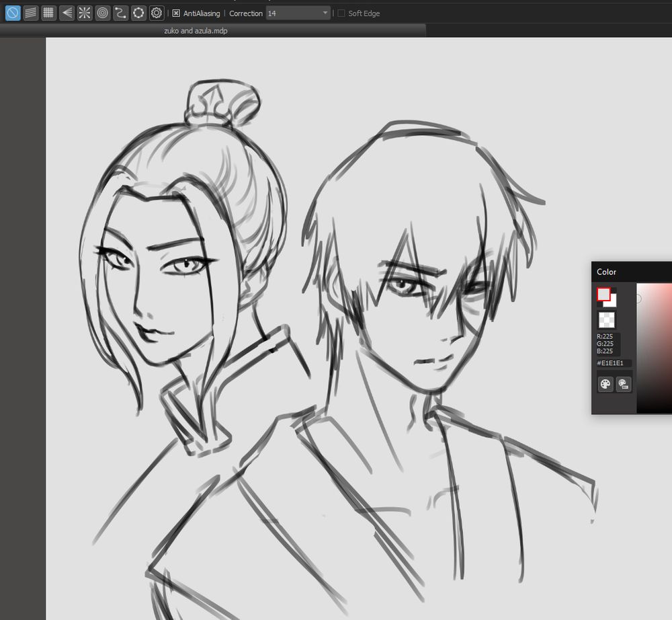
Task: Click the #E1E1E1 hex color field
Action: (x=614, y=363)
